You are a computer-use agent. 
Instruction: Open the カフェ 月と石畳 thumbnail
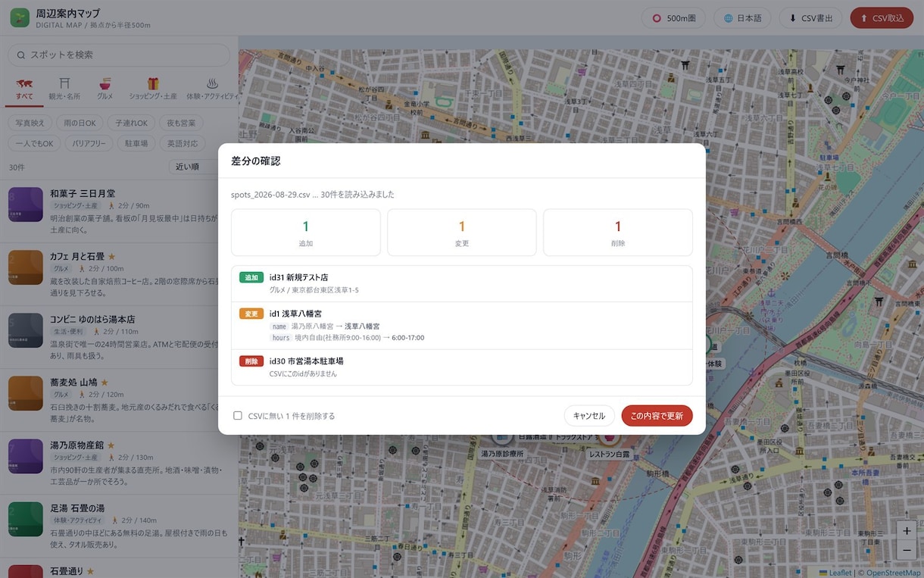tap(25, 268)
